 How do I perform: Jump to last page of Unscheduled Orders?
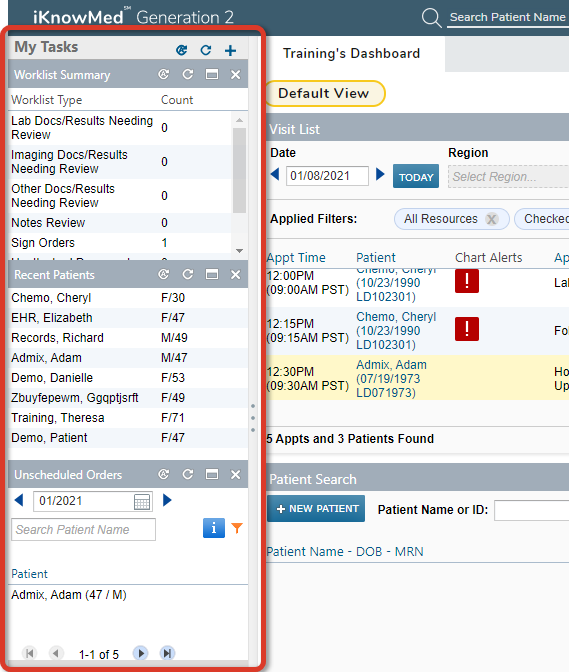point(167,653)
